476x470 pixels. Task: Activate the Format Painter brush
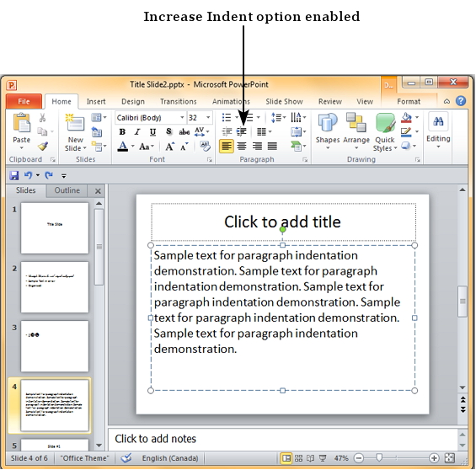click(x=43, y=147)
